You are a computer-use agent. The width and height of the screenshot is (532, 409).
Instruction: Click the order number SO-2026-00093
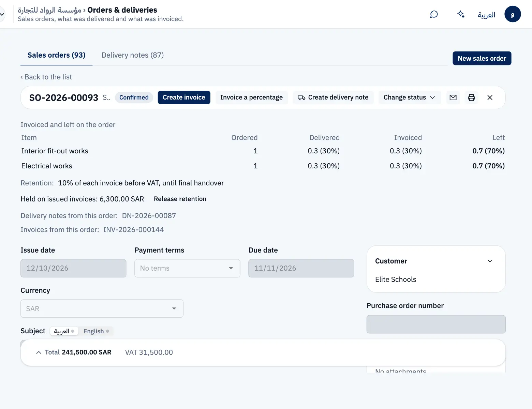[x=64, y=98]
